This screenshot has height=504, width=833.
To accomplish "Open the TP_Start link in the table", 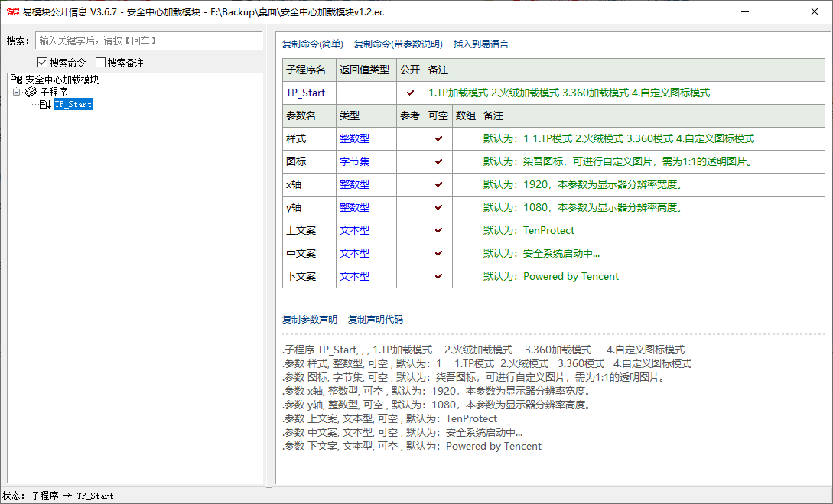I will (x=305, y=93).
